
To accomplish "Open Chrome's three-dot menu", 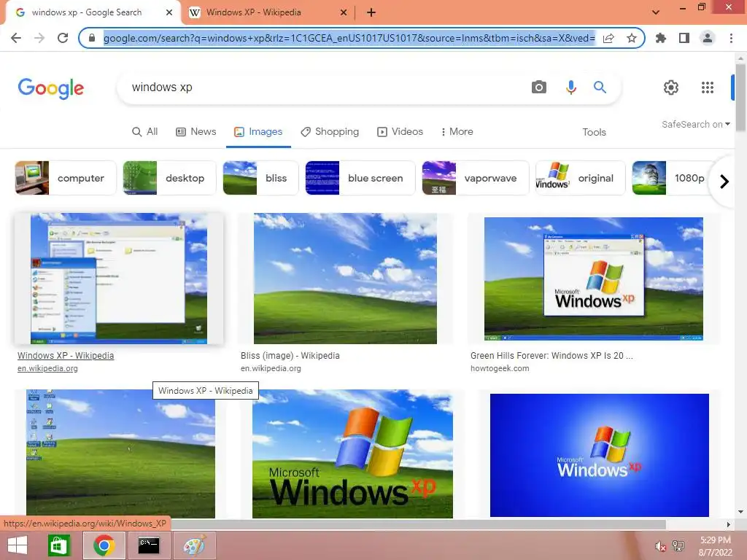I will click(731, 38).
